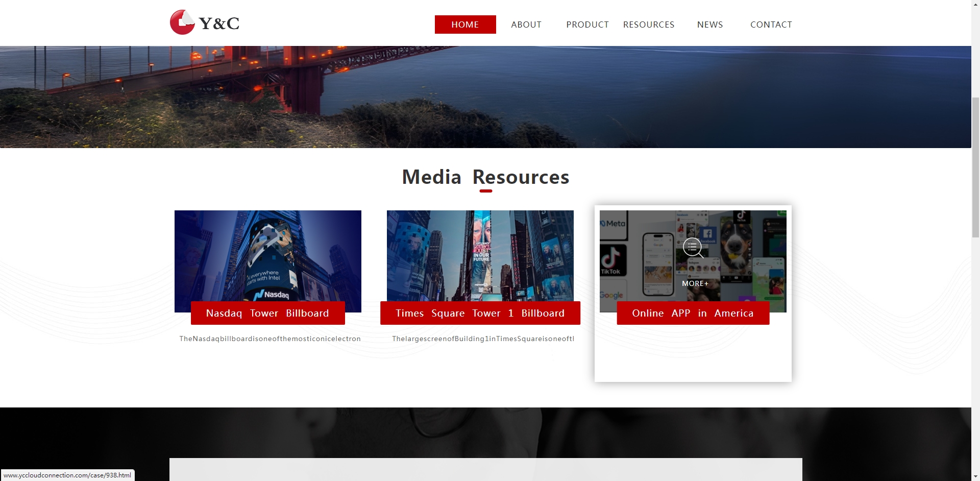The image size is (980, 481).
Task: Click the magnifier icon on Online APP card
Action: 693,248
